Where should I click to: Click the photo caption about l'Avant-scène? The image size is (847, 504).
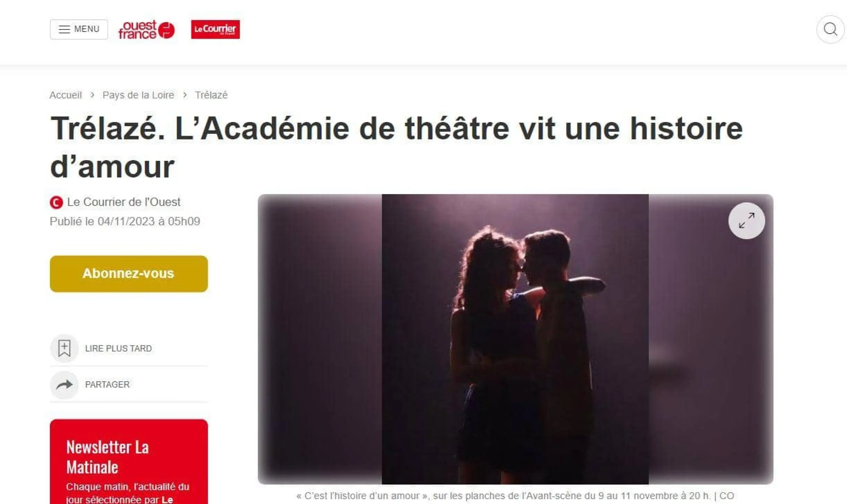515,496
